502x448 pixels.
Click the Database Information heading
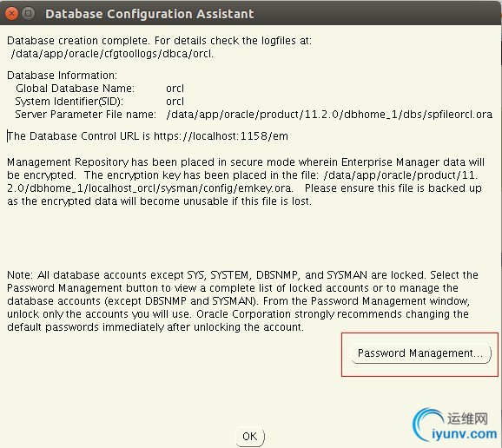click(x=63, y=76)
